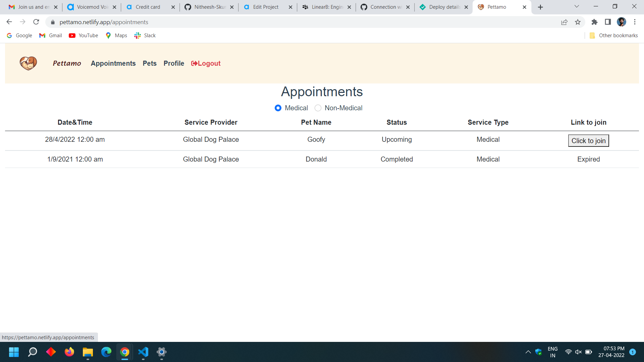The width and height of the screenshot is (644, 362).
Task: Expand the tab search dropdown arrow
Action: click(577, 7)
